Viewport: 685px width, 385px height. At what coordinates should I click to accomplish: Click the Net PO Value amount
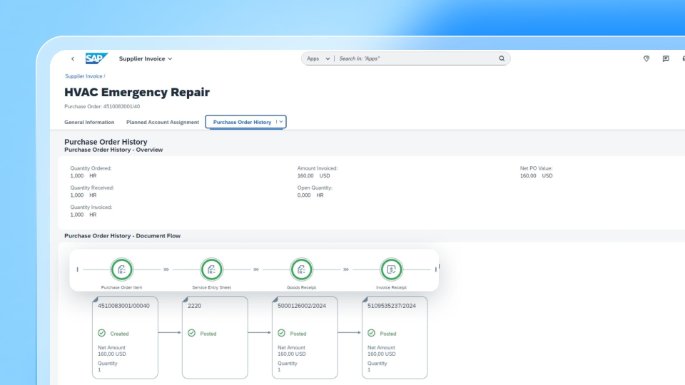tap(536, 176)
